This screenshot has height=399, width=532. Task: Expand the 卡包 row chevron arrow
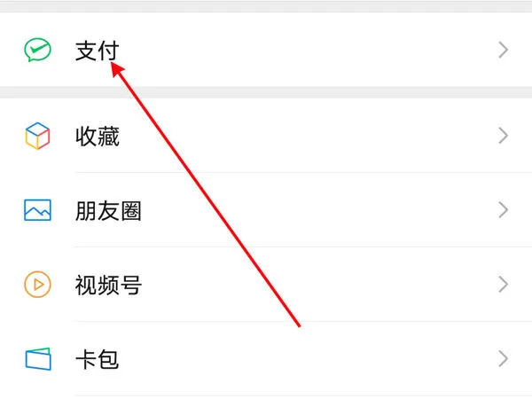503,359
